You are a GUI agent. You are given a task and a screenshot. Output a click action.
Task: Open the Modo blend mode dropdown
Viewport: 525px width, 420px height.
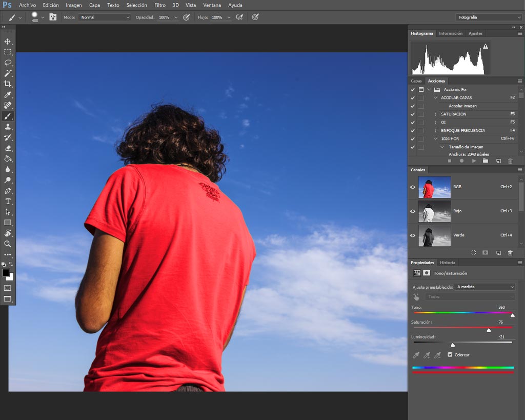(104, 17)
